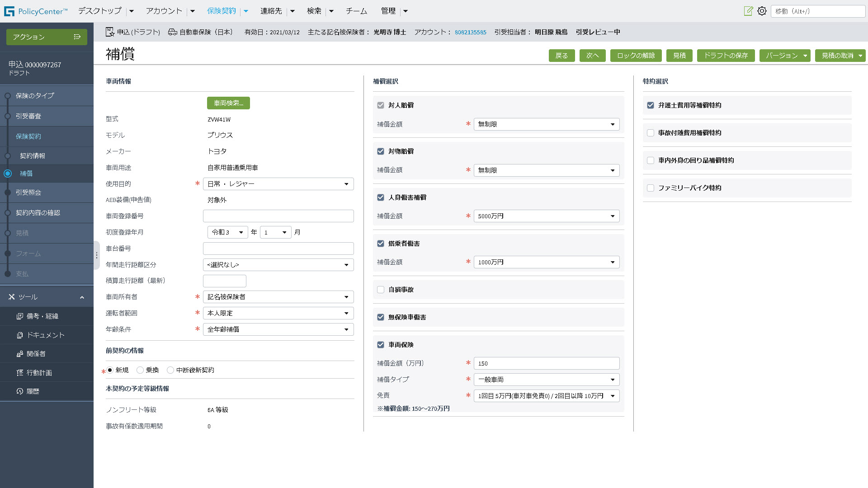The width and height of the screenshot is (868, 488).
Task: Open 備考・経緯 notes tool icon
Action: [x=20, y=316]
